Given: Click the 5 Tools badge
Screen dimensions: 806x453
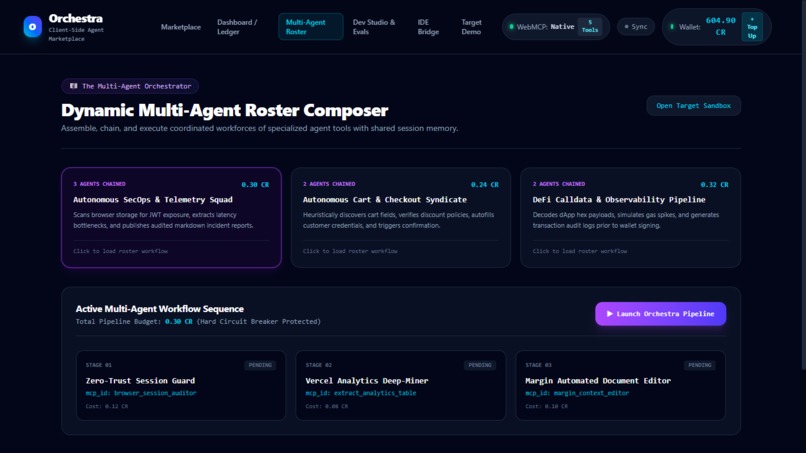Looking at the screenshot, I should [x=590, y=26].
